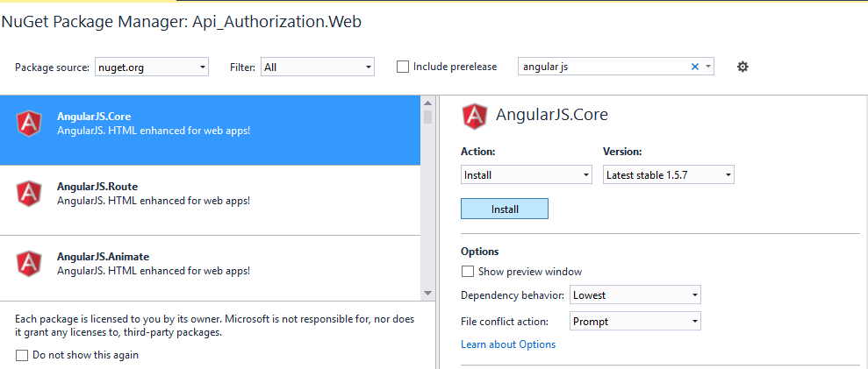Click the AngularJS logo in details pane
This screenshot has width=868, height=369.
475,117
